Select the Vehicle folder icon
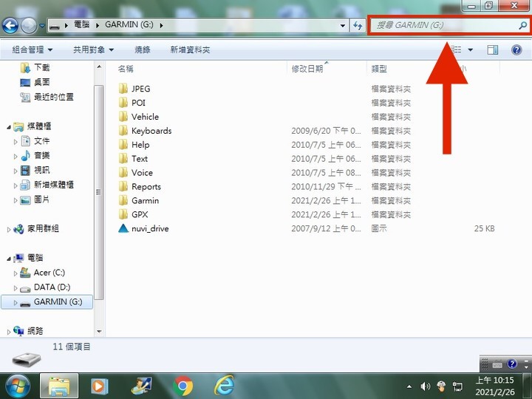Viewport: 532px width, 399px height. coord(123,117)
